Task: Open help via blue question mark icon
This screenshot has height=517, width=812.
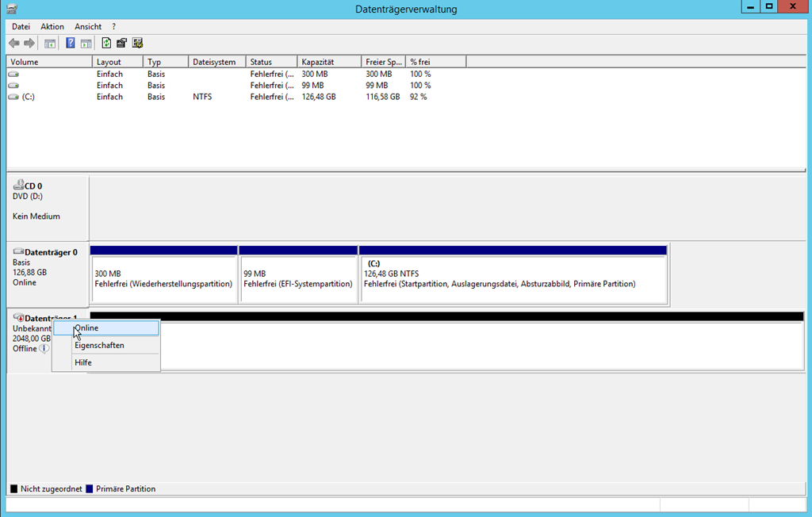Action: (x=71, y=43)
